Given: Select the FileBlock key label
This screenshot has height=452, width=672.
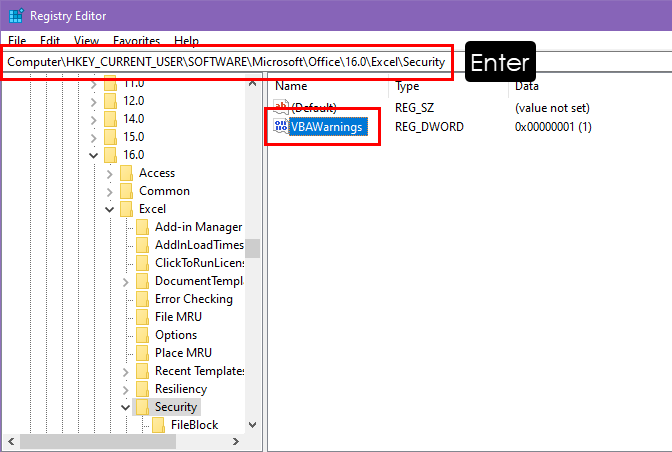Looking at the screenshot, I should (x=195, y=425).
